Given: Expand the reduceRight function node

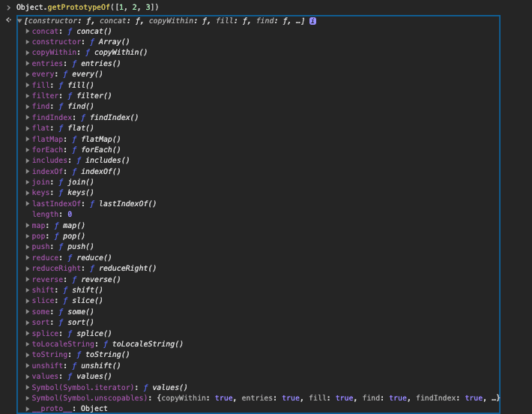Looking at the screenshot, I should 28,268.
